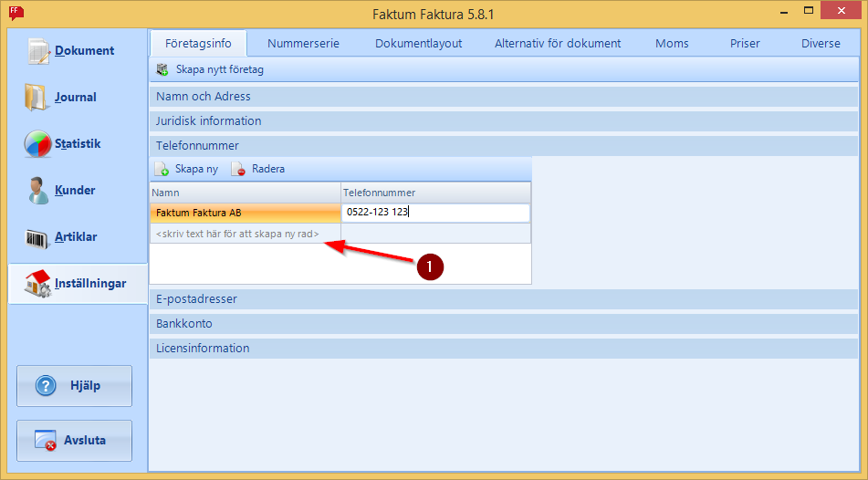Screen dimensions: 868x480
Task: Select the Faktum Faktura AB name cell
Action: 246,213
